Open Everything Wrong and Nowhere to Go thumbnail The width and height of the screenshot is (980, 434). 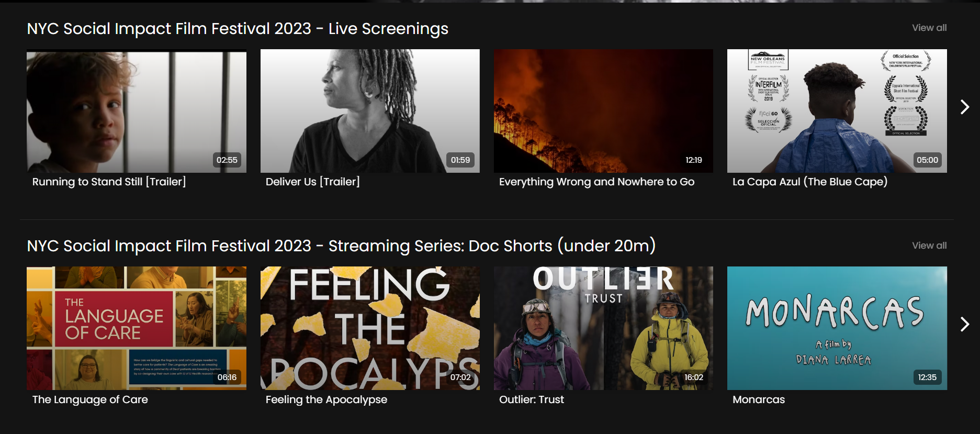pos(603,111)
